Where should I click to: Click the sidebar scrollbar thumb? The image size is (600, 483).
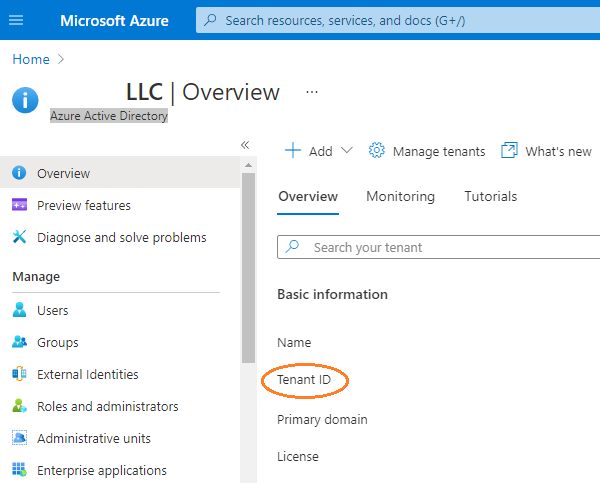[x=248, y=268]
